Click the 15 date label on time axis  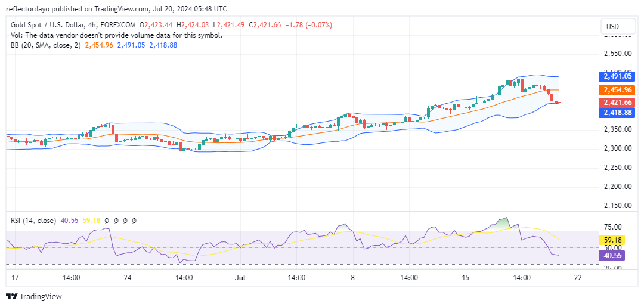pyautogui.click(x=465, y=278)
